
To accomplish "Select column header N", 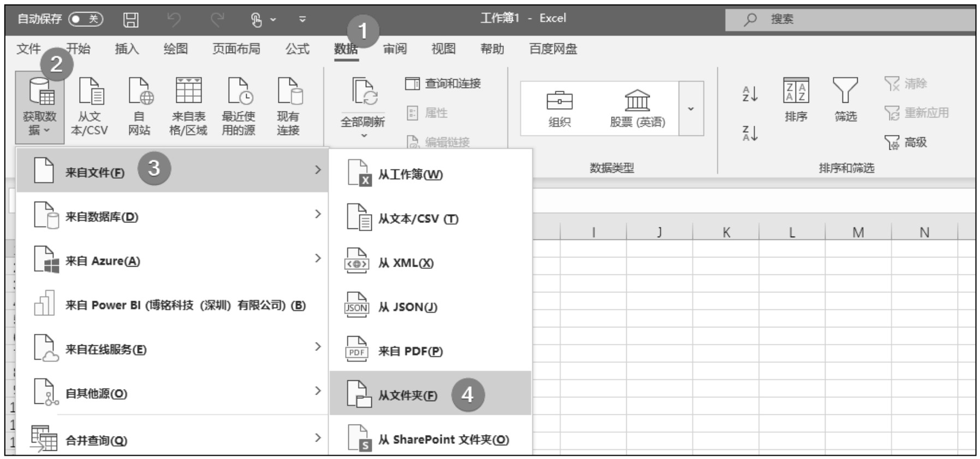I will pyautogui.click(x=924, y=232).
